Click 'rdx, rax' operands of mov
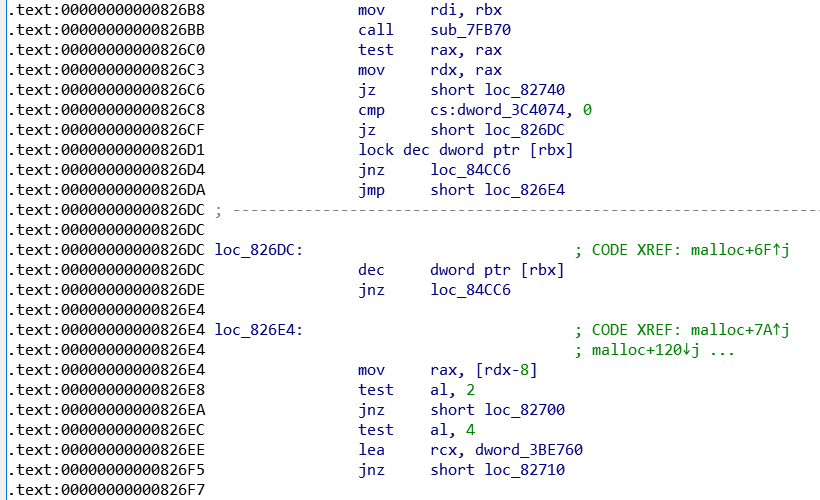Viewport: 820px width, 500px height. (x=466, y=70)
